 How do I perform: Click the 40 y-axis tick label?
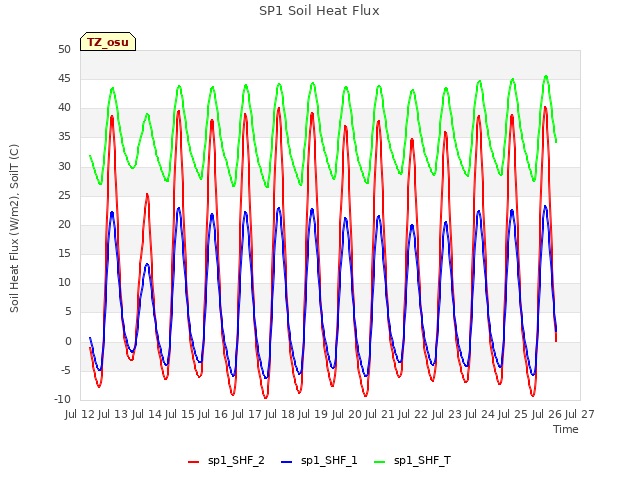pyautogui.click(x=64, y=108)
